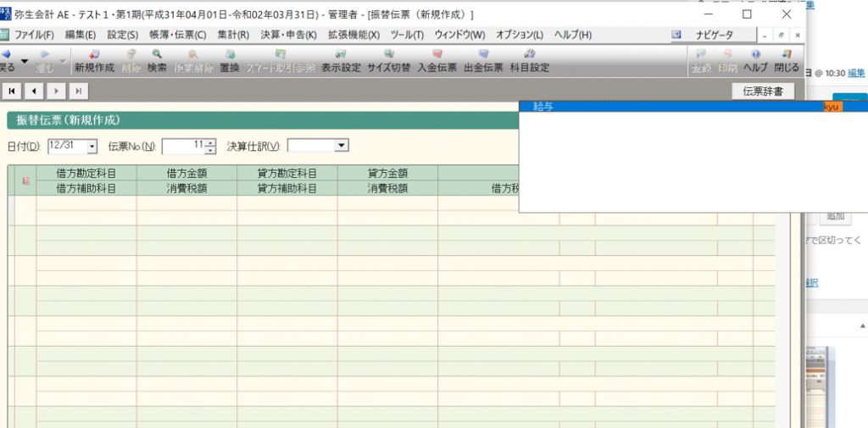This screenshot has height=428, width=868.
Task: Open 科目設定 account settings
Action: [x=530, y=61]
